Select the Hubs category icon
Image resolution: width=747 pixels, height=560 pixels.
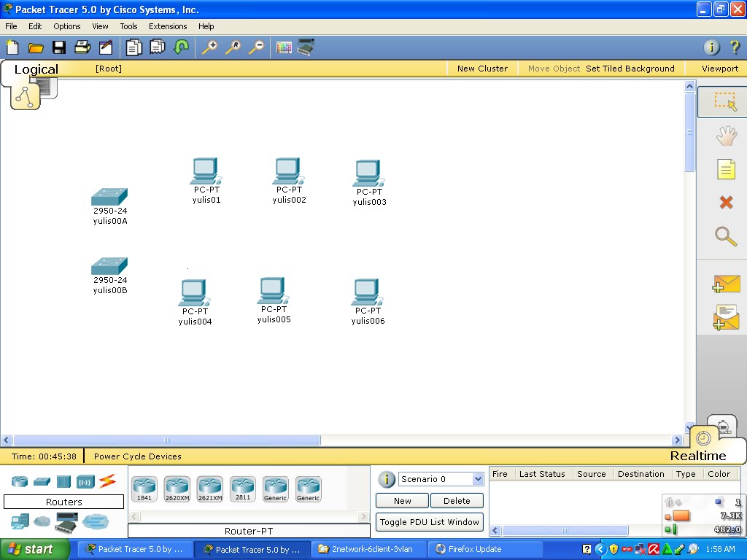click(x=63, y=481)
